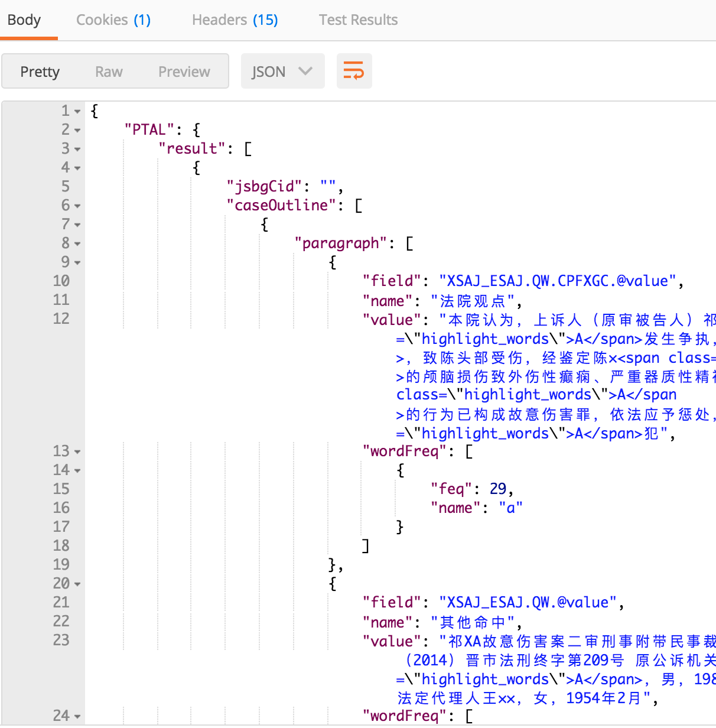Open the JSON format dropdown
This screenshot has height=728, width=716.
coord(282,71)
